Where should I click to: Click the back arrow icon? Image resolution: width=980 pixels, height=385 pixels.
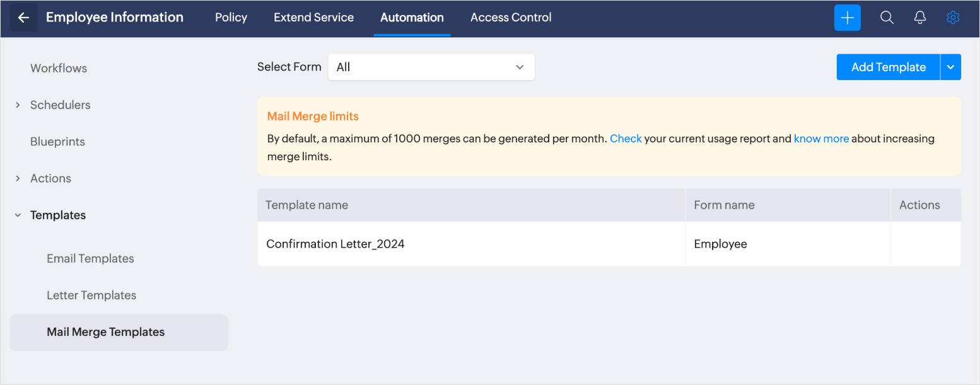23,18
